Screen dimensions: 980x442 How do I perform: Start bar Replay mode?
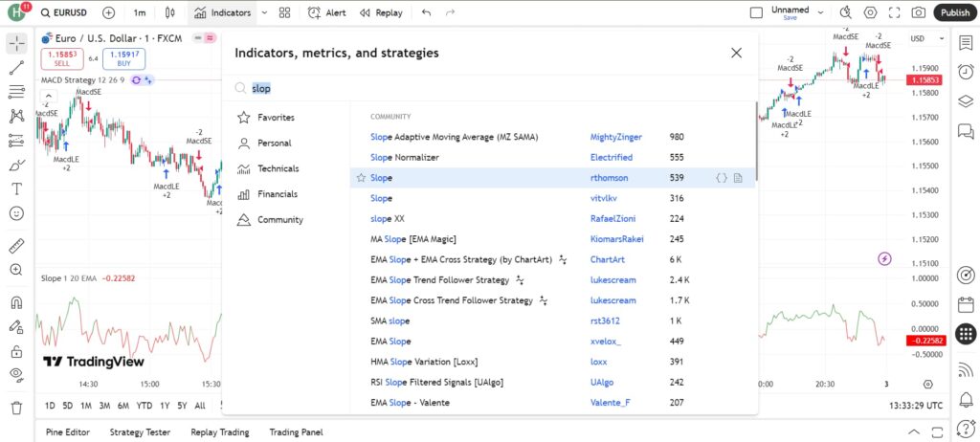click(x=381, y=12)
